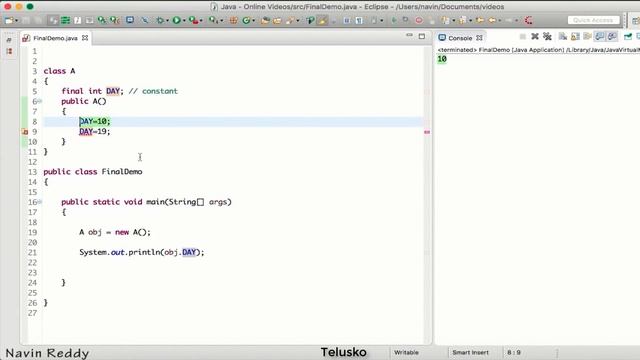
Task: Click the wand tool toolbar icon
Action: click(x=145, y=20)
